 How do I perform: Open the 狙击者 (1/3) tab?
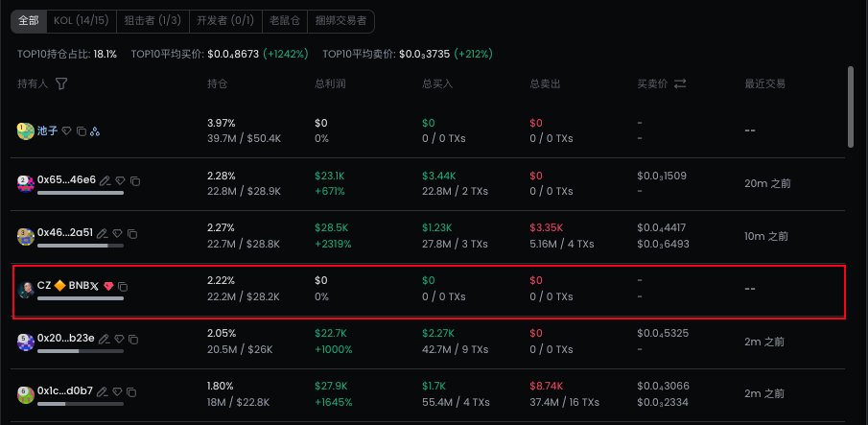pos(152,20)
